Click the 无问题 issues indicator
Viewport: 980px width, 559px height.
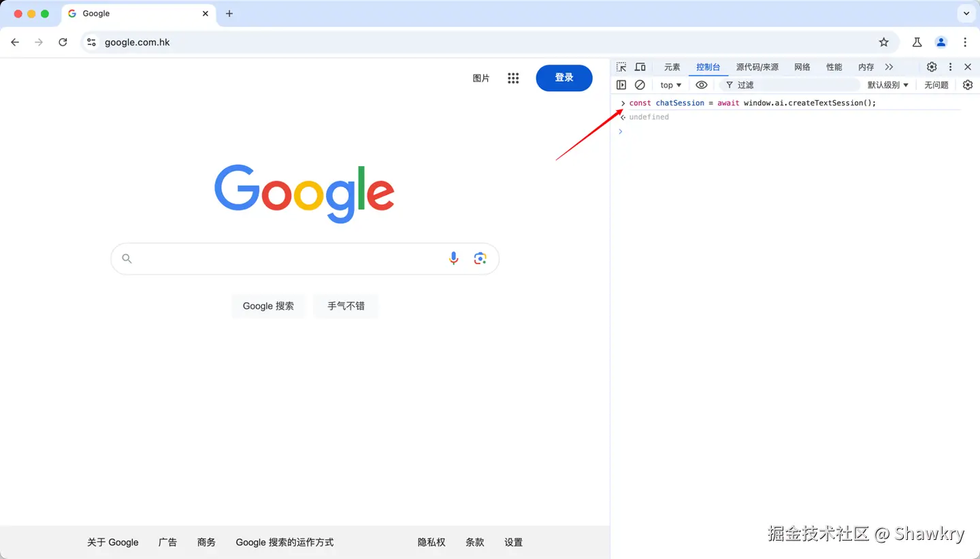pos(936,85)
